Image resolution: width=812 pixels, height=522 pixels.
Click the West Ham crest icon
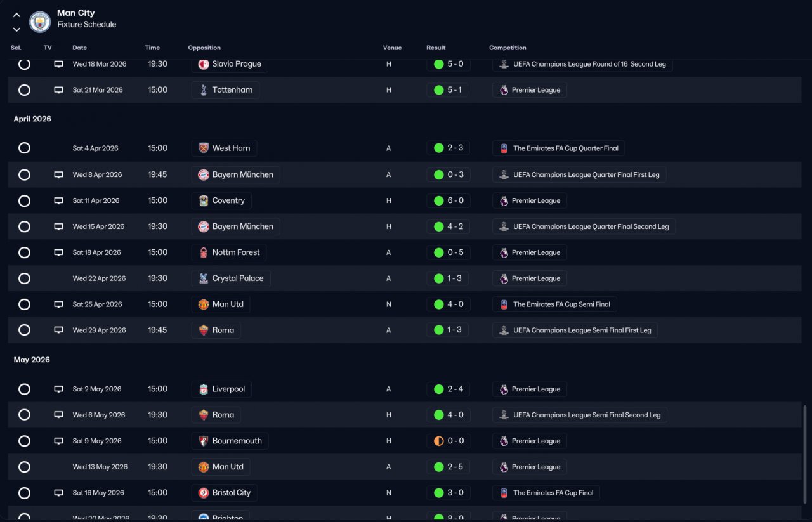(x=203, y=148)
